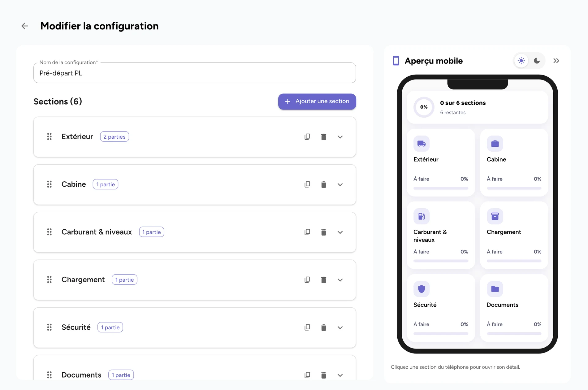Click the drag handle of Sécurité
Viewport: 588px width, 390px height.
click(49, 327)
